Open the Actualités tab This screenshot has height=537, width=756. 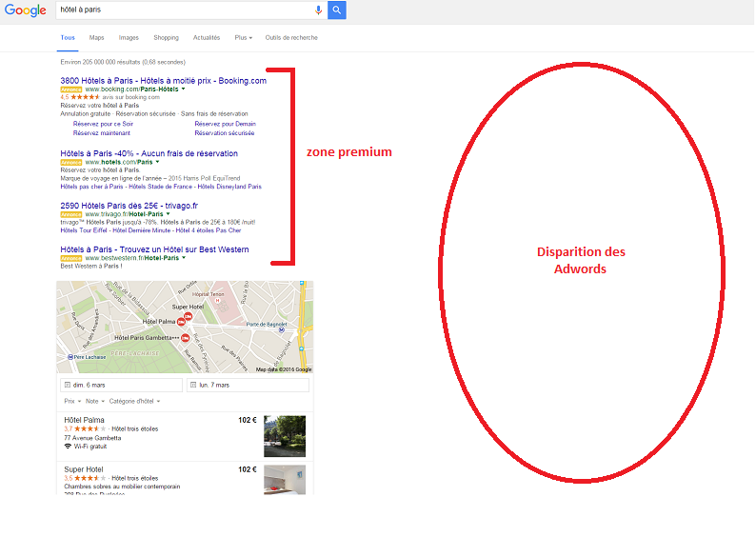pos(207,37)
